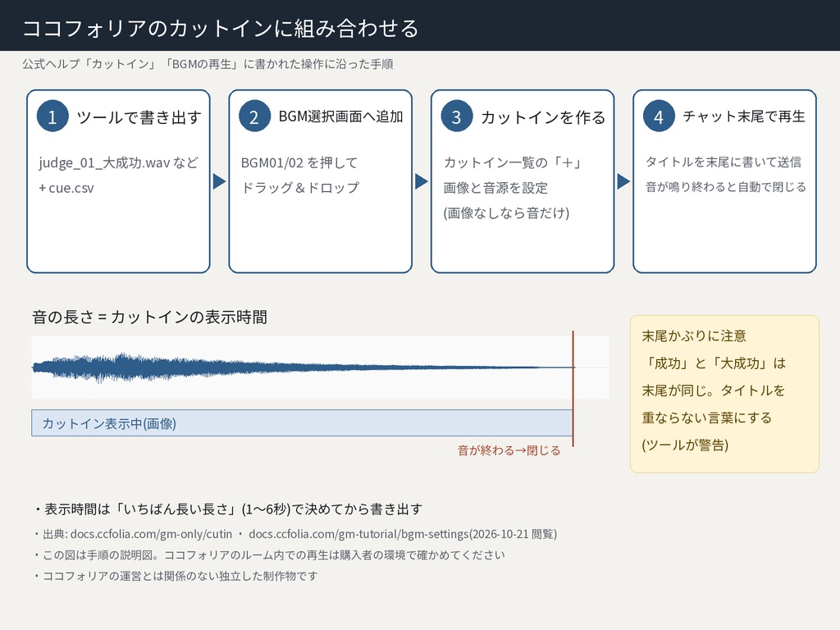Click the subtitle about 公式ヘルプ「カットイン」
This screenshot has height=630, width=840.
(x=208, y=64)
